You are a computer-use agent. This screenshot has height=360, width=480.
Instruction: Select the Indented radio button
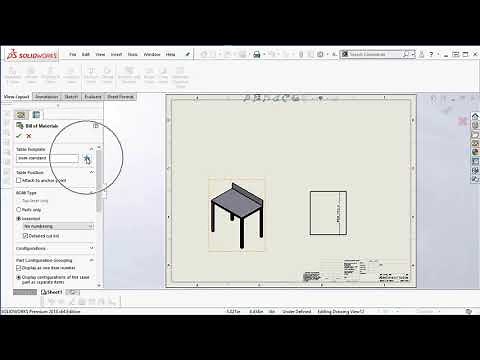click(x=19, y=219)
